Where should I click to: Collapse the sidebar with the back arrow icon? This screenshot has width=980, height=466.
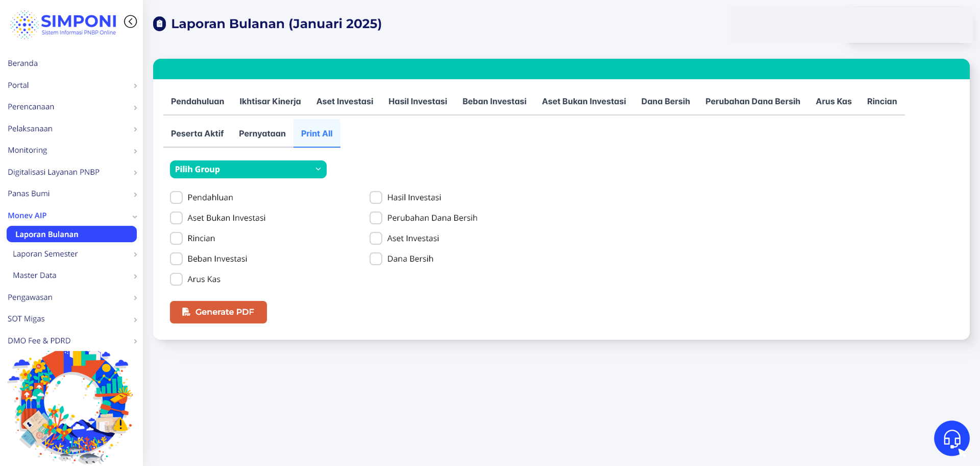tap(131, 21)
